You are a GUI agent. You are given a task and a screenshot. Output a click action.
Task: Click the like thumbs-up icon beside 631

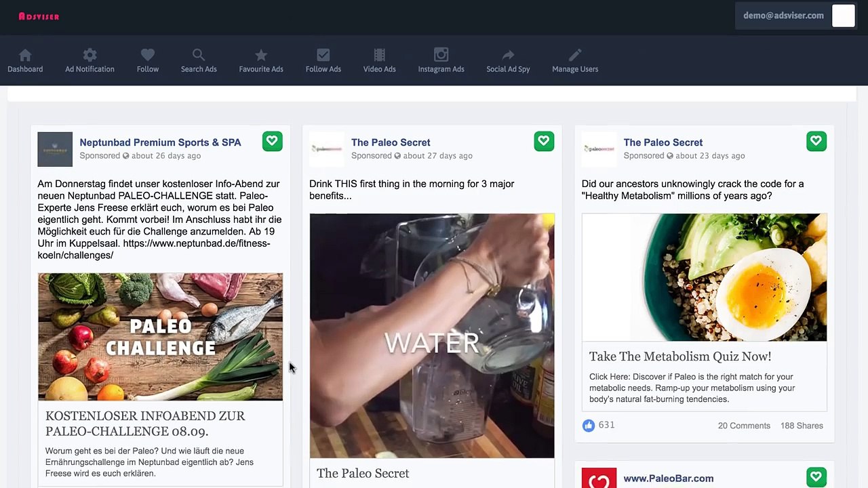click(589, 426)
